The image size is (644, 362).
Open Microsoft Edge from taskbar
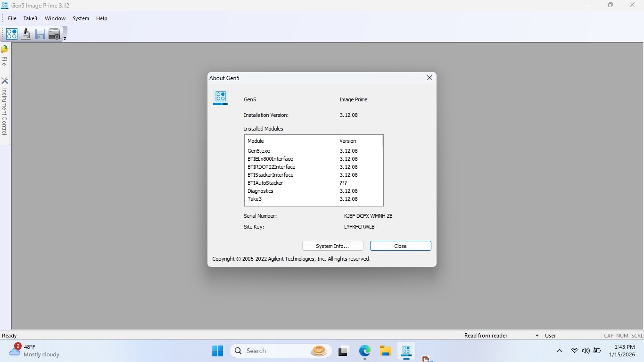point(364,351)
